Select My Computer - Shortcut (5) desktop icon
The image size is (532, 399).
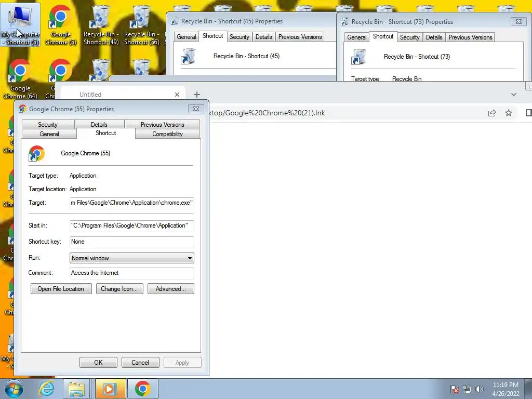[20, 24]
